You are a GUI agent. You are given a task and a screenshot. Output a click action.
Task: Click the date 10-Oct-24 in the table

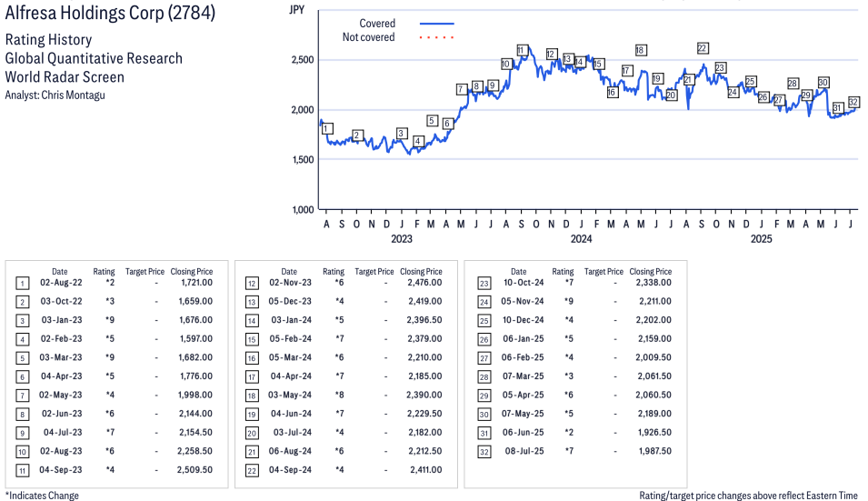tap(524, 283)
